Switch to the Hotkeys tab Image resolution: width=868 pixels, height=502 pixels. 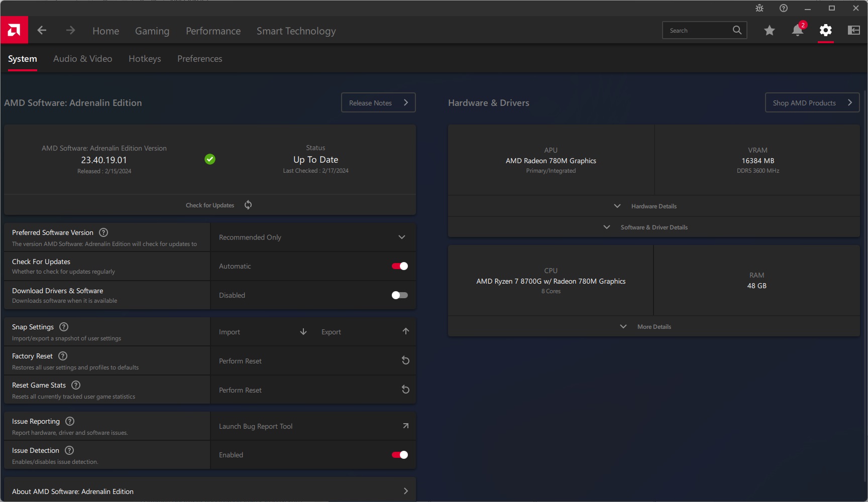(145, 59)
